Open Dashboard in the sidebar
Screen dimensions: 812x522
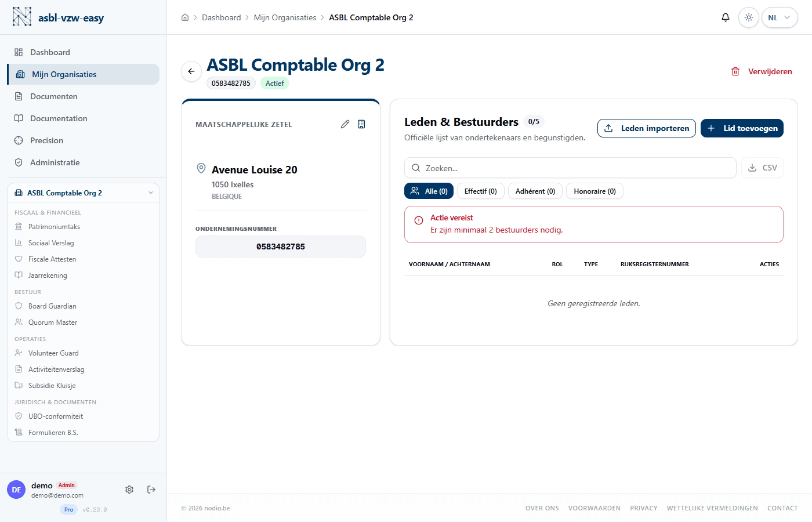tap(83, 52)
